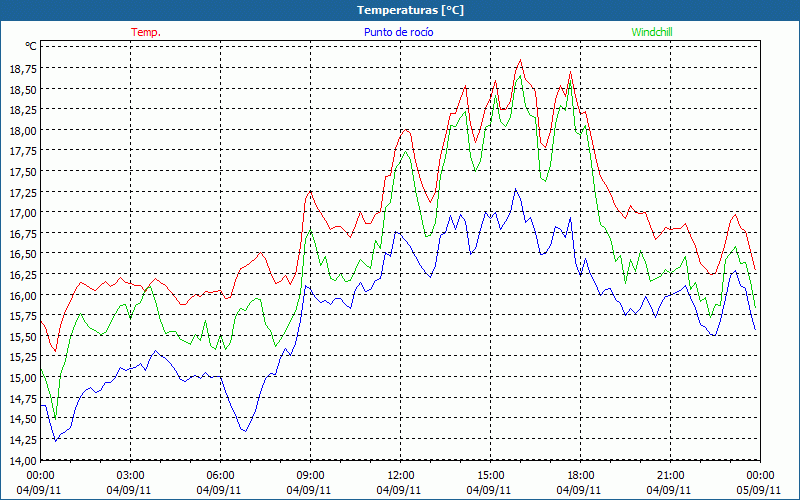Click the '21:00' time label
Viewport: 800px width, 500px height.
tap(670, 476)
